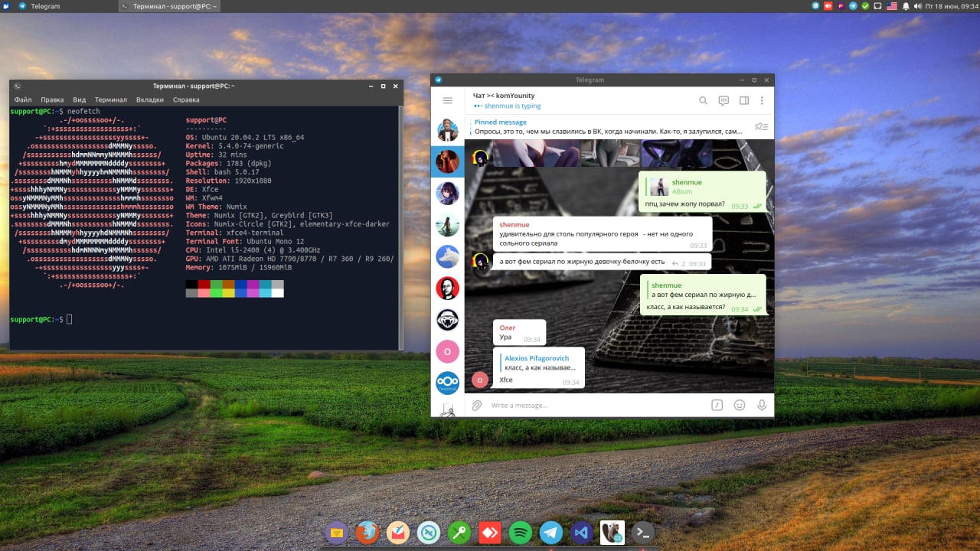Launch Spotify from the dock
The width and height of the screenshot is (980, 551).
tap(520, 532)
